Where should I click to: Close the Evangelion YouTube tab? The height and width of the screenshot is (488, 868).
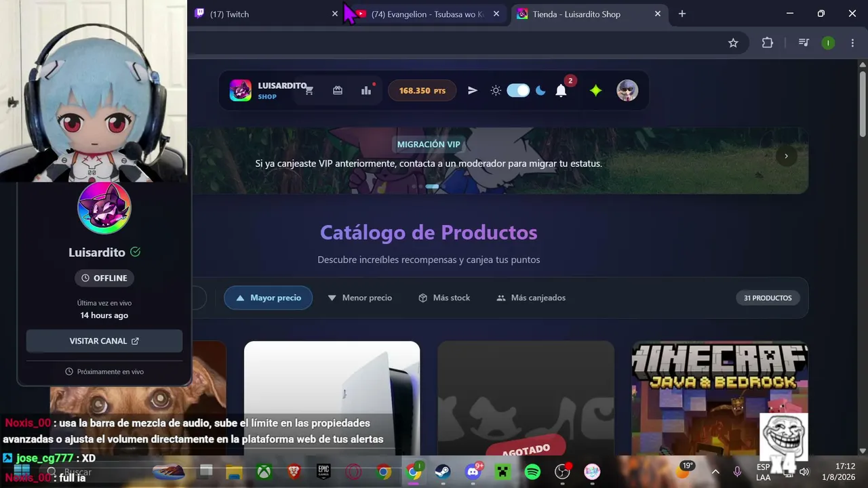(x=496, y=14)
